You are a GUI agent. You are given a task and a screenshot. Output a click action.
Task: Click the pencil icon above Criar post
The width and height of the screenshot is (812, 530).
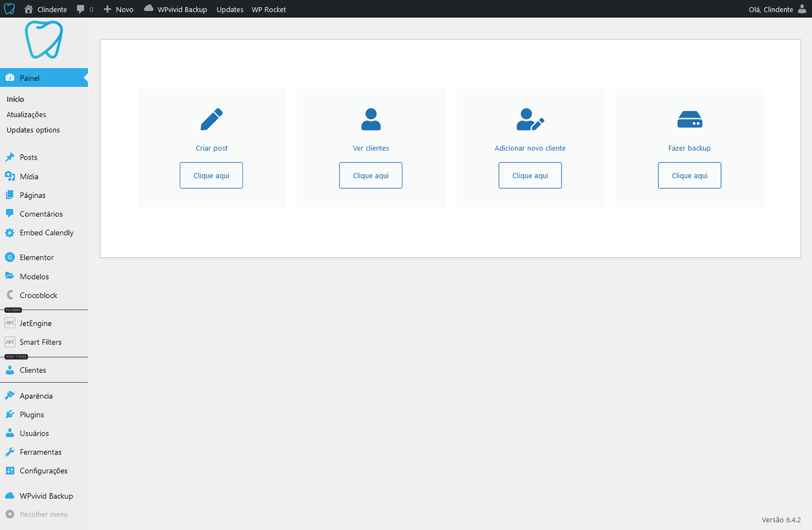(x=212, y=119)
